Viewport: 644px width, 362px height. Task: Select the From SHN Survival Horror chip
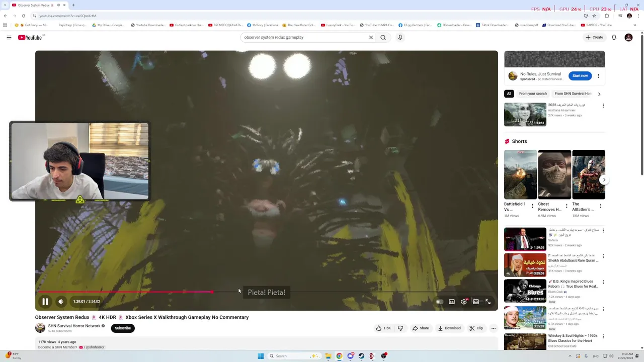pyautogui.click(x=573, y=94)
